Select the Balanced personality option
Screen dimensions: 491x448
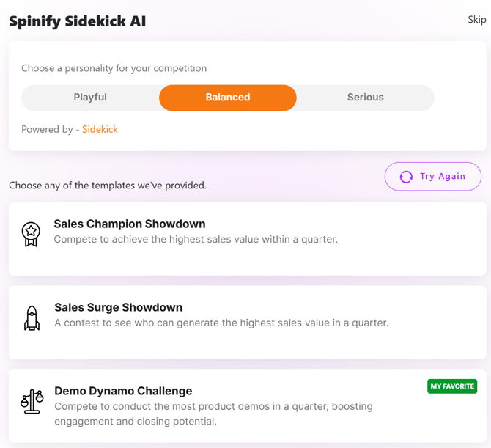[228, 98]
